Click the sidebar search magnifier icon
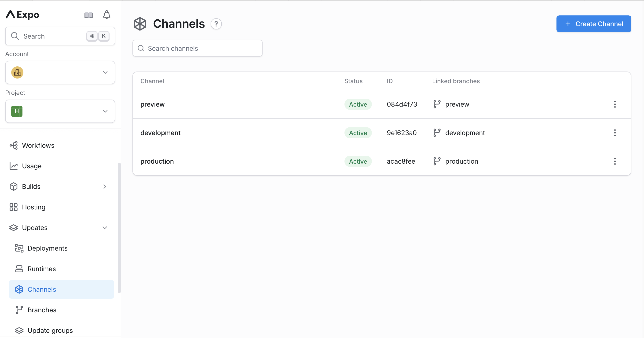Viewport: 644px width, 338px height. coord(15,36)
